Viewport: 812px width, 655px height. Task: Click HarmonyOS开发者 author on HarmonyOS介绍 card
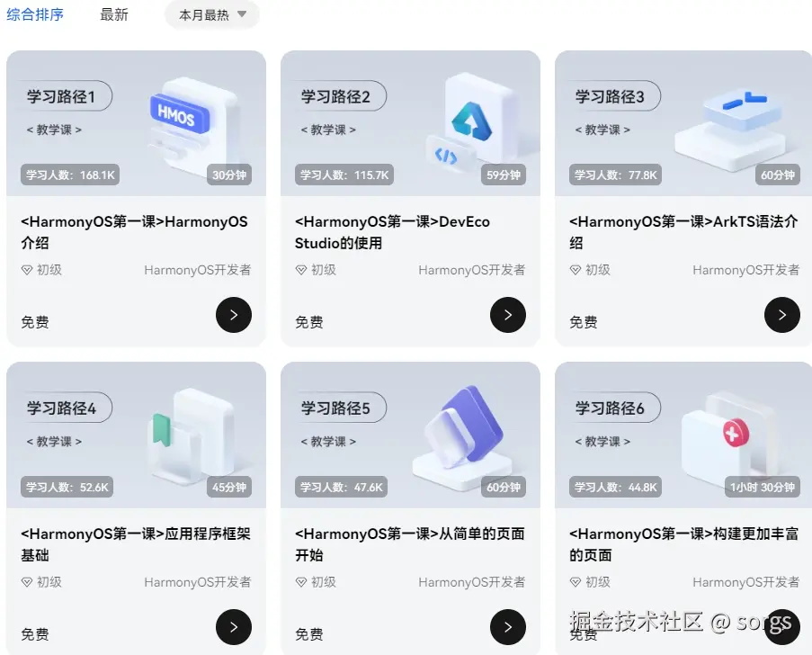(x=197, y=270)
